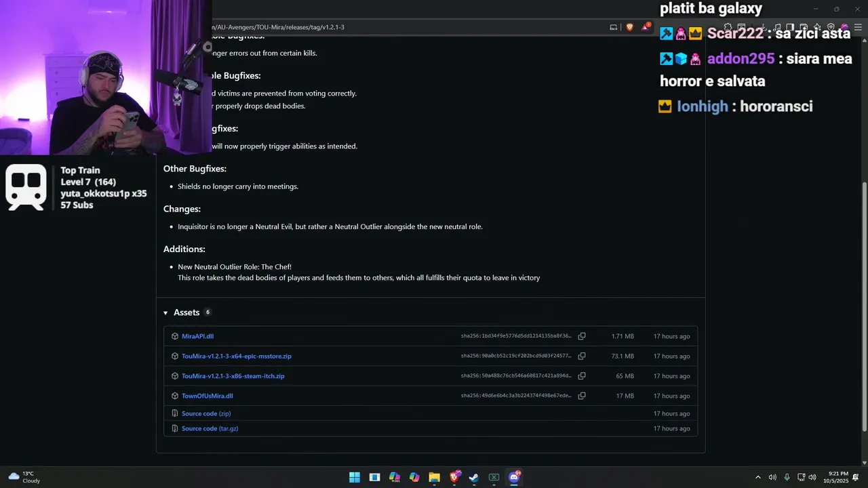The width and height of the screenshot is (868, 488).
Task: Launch the Microsoft 365 Copilot taskbar app
Action: [395, 477]
